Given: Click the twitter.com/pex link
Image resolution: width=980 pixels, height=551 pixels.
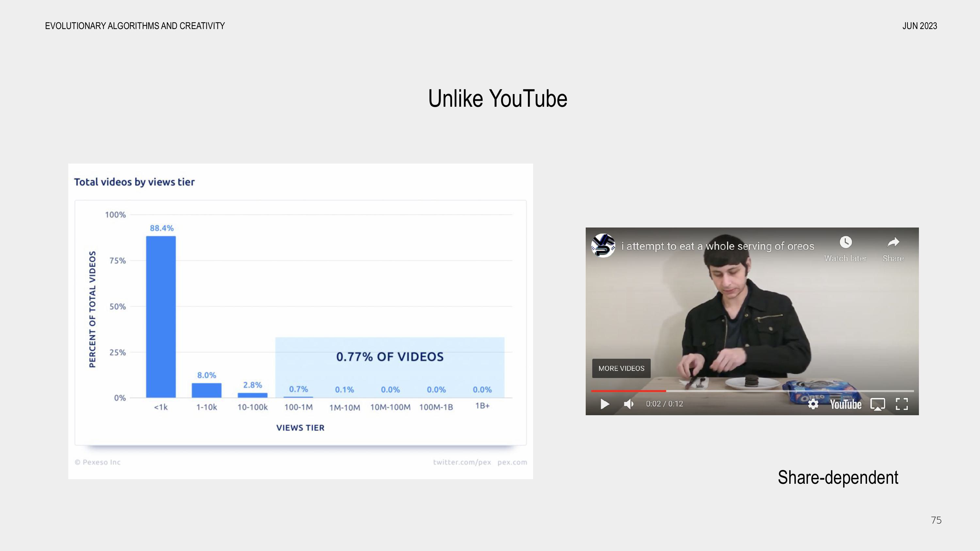Looking at the screenshot, I should [462, 463].
